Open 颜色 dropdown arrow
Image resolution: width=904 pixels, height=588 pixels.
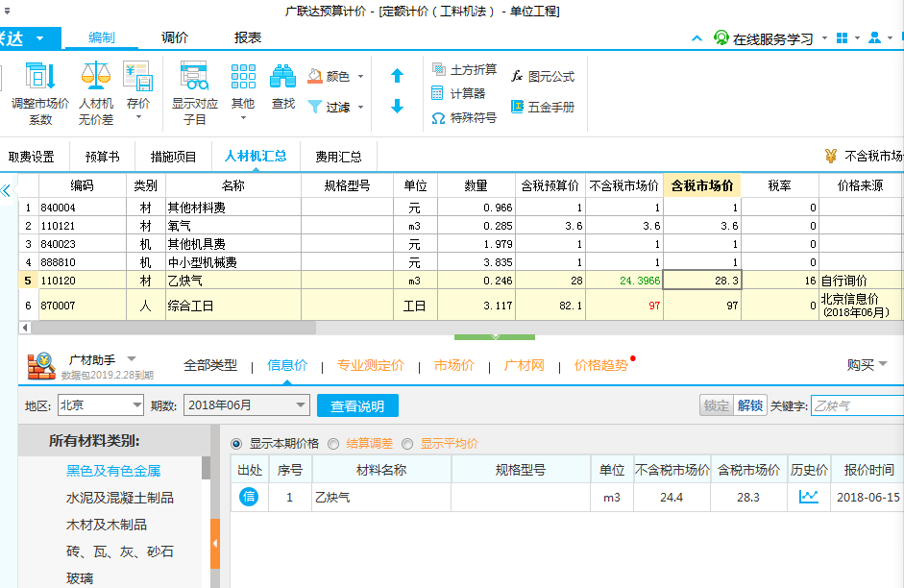360,77
